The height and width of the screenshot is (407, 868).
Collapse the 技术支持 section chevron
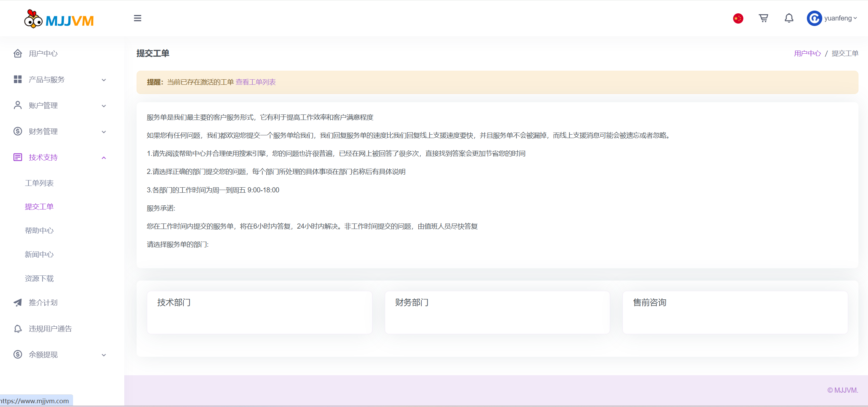[104, 158]
